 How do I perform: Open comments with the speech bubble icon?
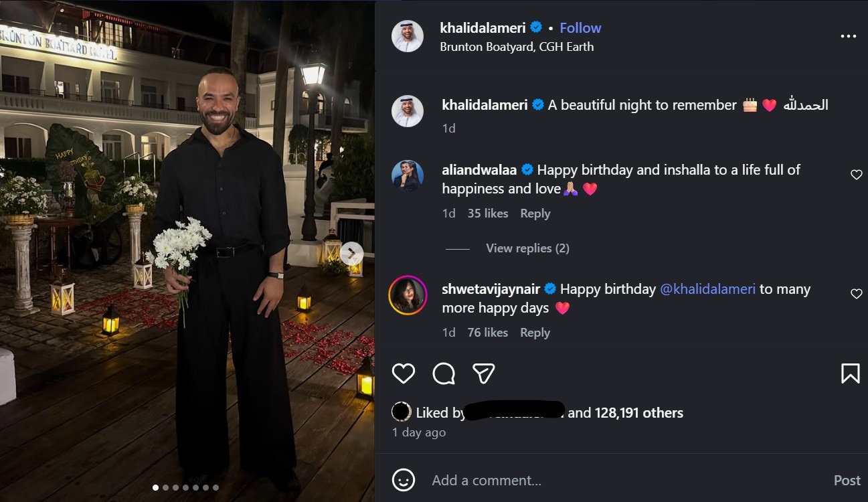pos(444,373)
